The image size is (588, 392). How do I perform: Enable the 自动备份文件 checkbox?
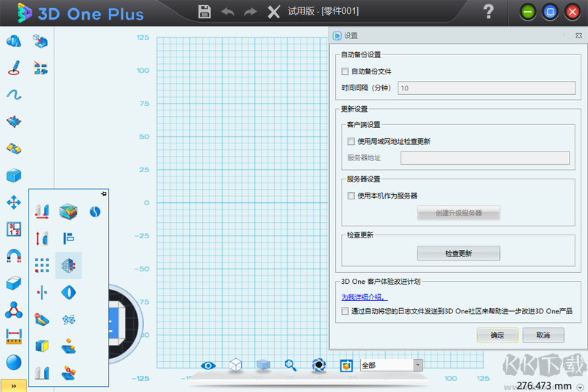point(345,71)
